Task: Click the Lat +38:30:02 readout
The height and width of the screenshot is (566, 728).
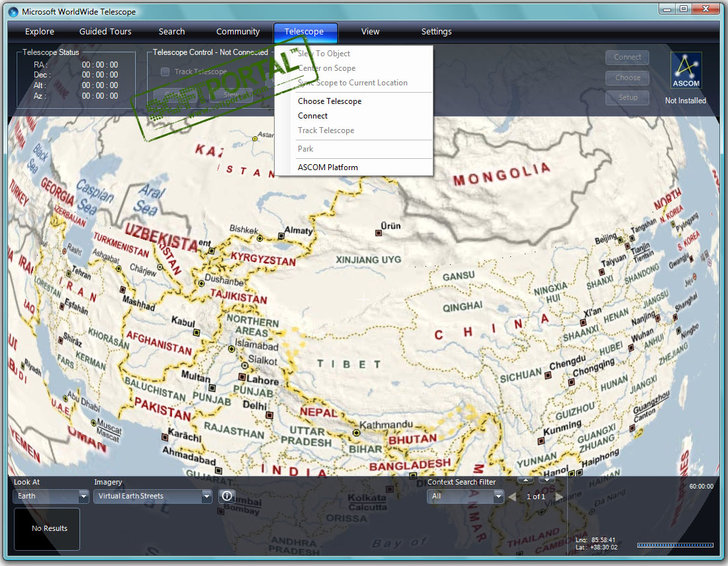Action: click(x=596, y=547)
